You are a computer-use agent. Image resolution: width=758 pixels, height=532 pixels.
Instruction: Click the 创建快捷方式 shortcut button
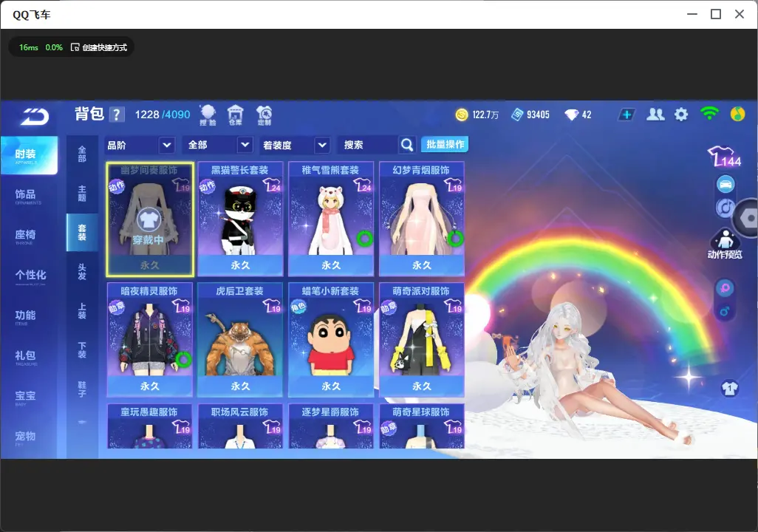(99, 47)
